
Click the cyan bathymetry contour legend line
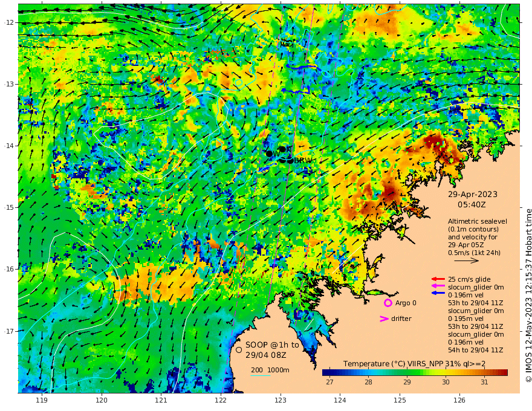[261, 375]
